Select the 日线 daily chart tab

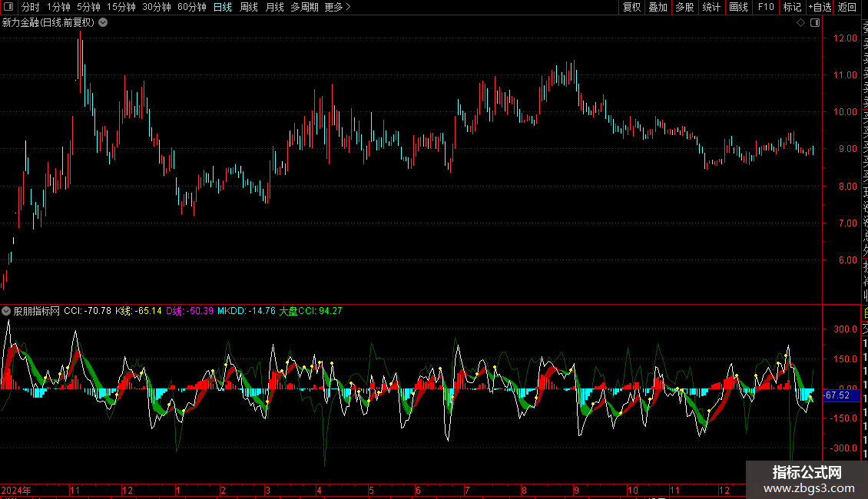tap(223, 7)
